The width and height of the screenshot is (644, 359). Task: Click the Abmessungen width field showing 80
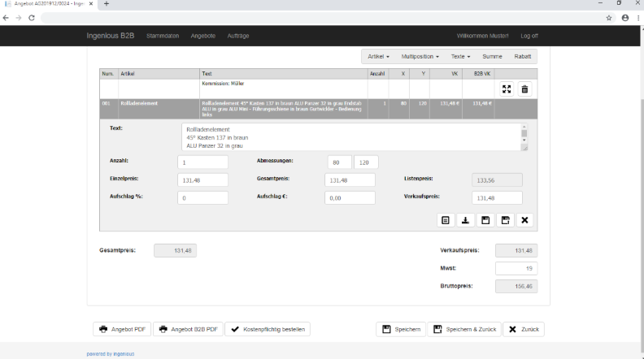click(339, 162)
